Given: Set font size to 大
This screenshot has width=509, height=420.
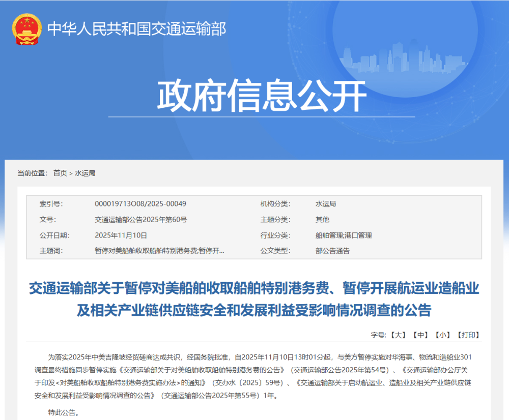Looking at the screenshot, I should pyautogui.click(x=398, y=335).
